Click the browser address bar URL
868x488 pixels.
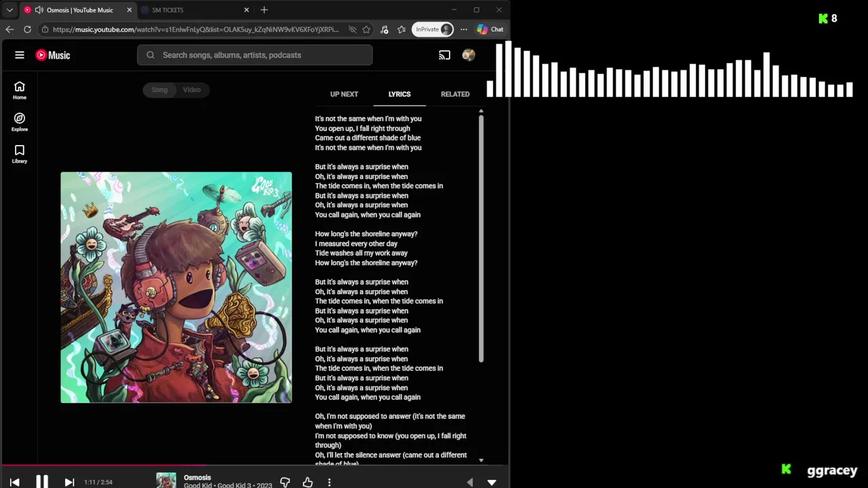[x=196, y=29]
